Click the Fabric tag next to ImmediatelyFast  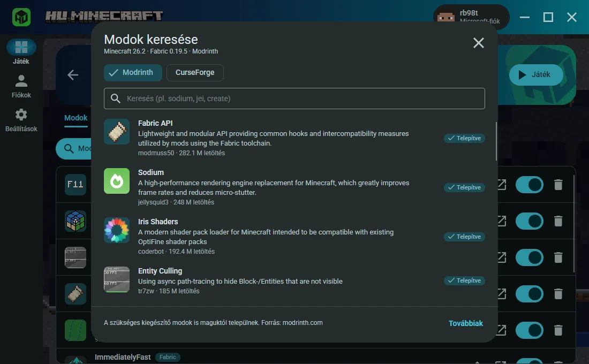tap(168, 357)
